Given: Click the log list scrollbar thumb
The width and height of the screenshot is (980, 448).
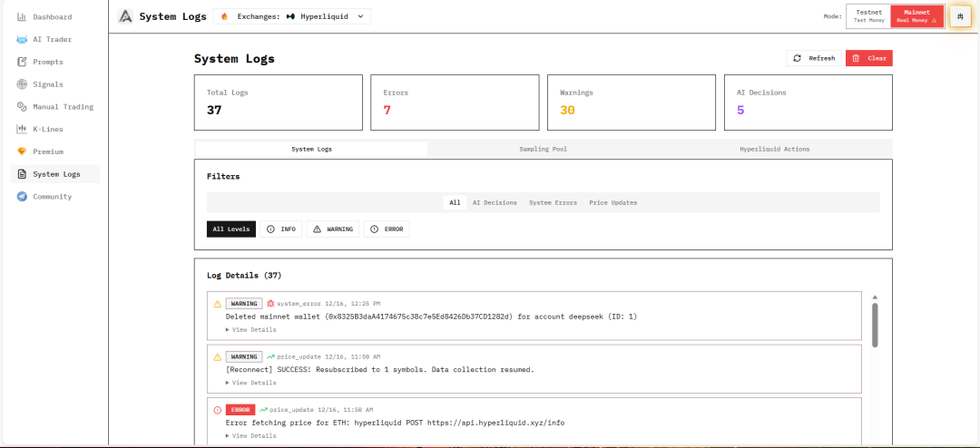Looking at the screenshot, I should [x=875, y=325].
